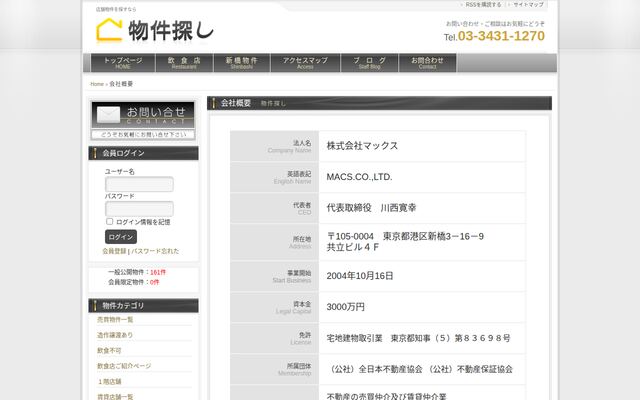Open the RSSを購読する link

click(x=483, y=4)
